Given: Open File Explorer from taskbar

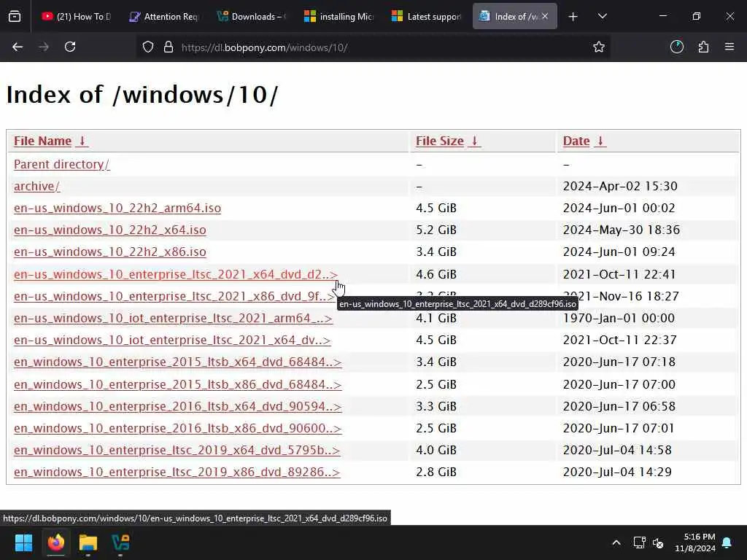Looking at the screenshot, I should point(88,542).
